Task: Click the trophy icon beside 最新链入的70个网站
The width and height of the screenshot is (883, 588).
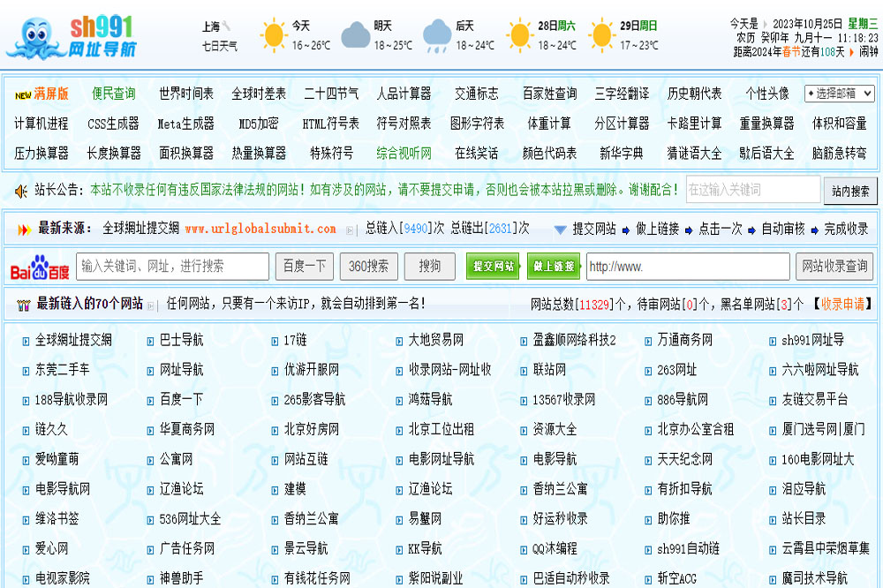Action: coord(23,305)
